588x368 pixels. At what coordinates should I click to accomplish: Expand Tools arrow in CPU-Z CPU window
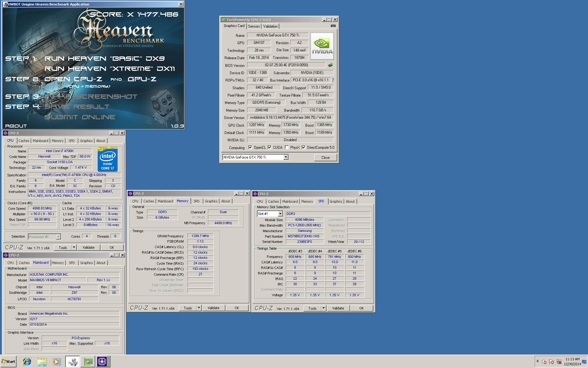[x=74, y=247]
